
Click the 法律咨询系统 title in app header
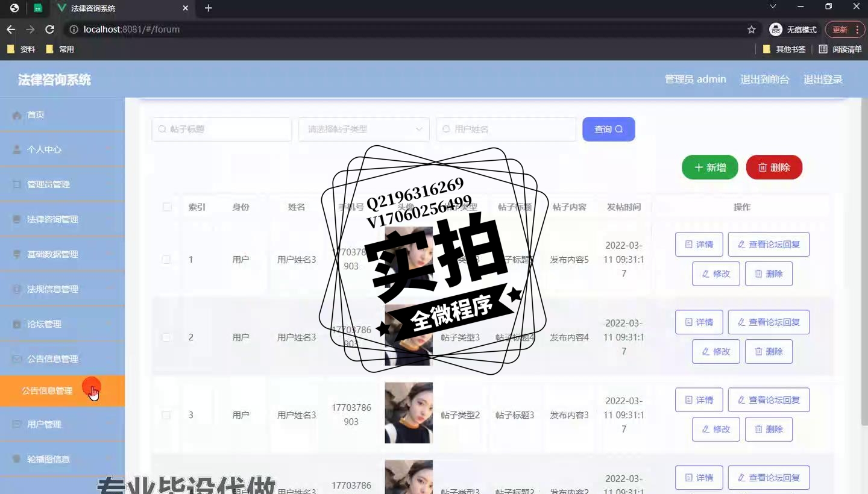pyautogui.click(x=54, y=80)
